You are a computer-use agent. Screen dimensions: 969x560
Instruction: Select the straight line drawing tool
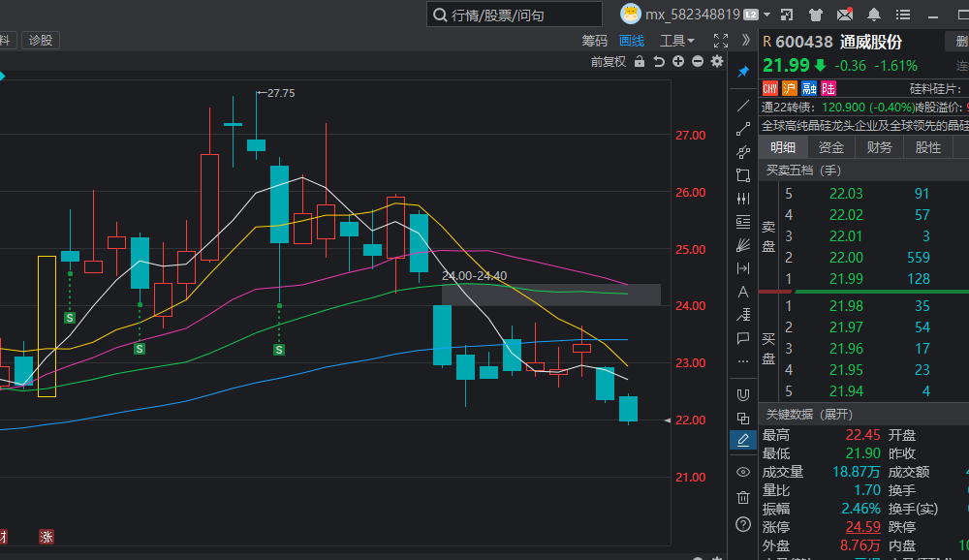tap(743, 106)
